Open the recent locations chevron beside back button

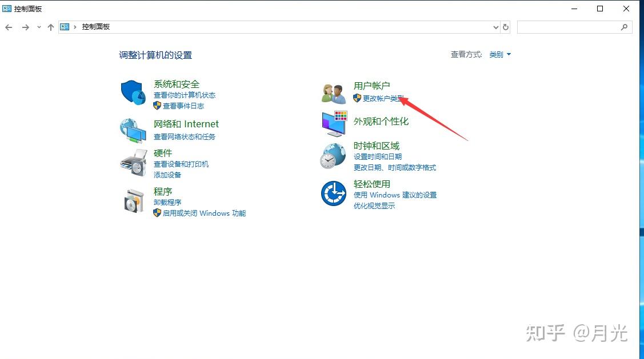pos(39,26)
